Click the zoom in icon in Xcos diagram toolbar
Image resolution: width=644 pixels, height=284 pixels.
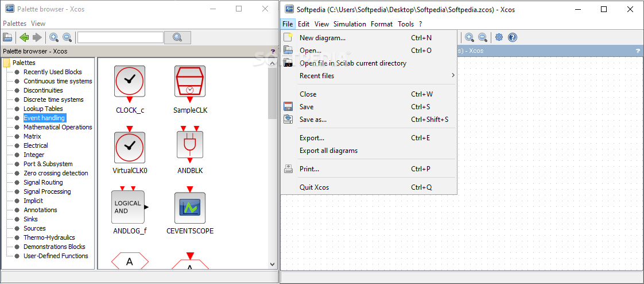(x=470, y=37)
